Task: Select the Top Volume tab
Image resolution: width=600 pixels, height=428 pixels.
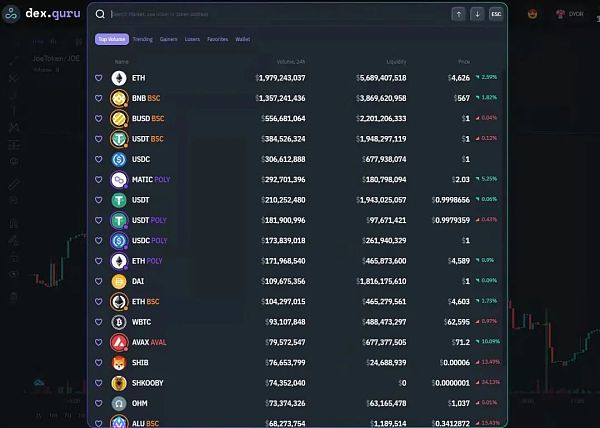Action: click(112, 39)
